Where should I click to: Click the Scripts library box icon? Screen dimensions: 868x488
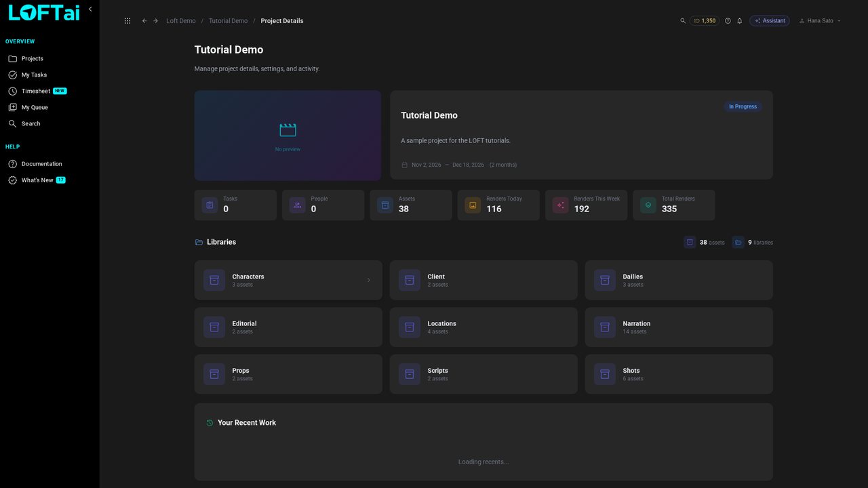[410, 374]
